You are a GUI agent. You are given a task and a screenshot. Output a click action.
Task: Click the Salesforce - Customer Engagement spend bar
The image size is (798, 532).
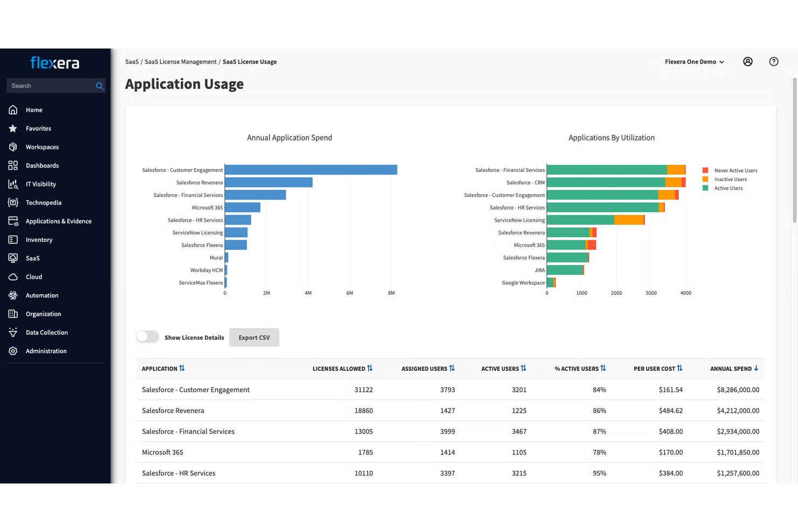pos(311,170)
